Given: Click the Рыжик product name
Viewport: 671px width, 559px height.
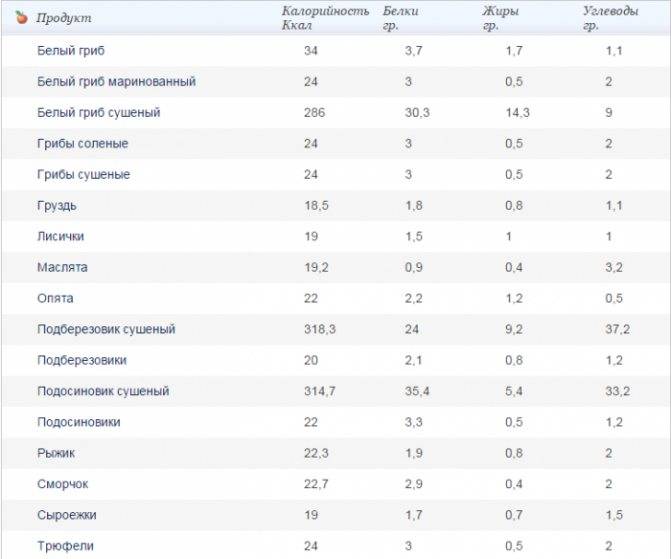Looking at the screenshot, I should pos(56,453).
